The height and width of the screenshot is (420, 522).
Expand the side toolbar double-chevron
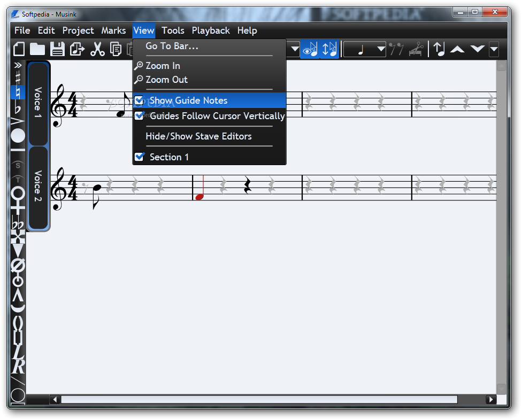tap(18, 65)
